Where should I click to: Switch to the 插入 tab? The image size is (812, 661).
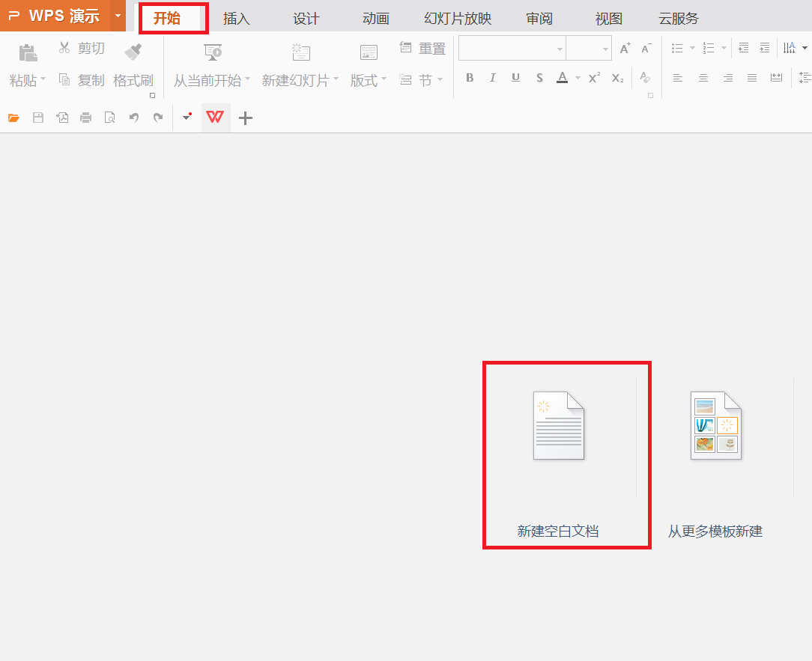click(x=236, y=19)
